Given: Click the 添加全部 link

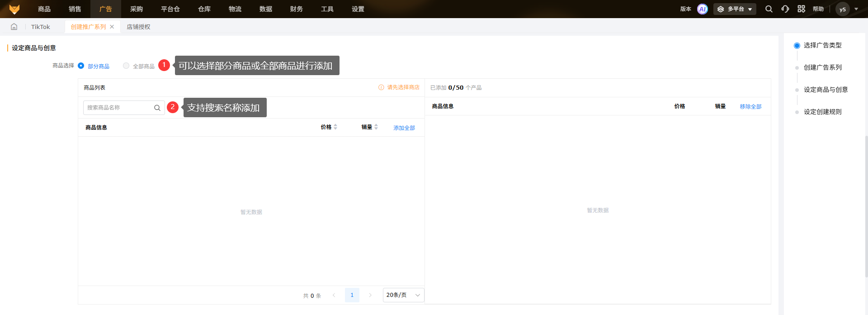Looking at the screenshot, I should (x=404, y=128).
